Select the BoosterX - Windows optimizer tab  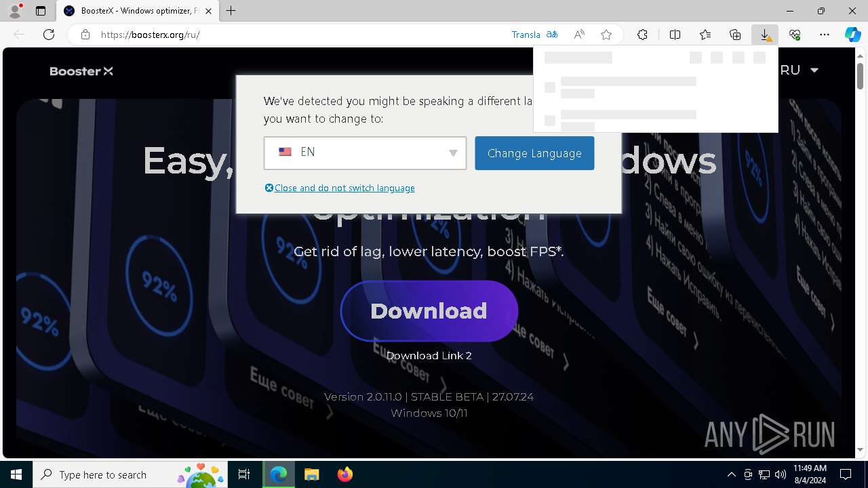(x=138, y=12)
